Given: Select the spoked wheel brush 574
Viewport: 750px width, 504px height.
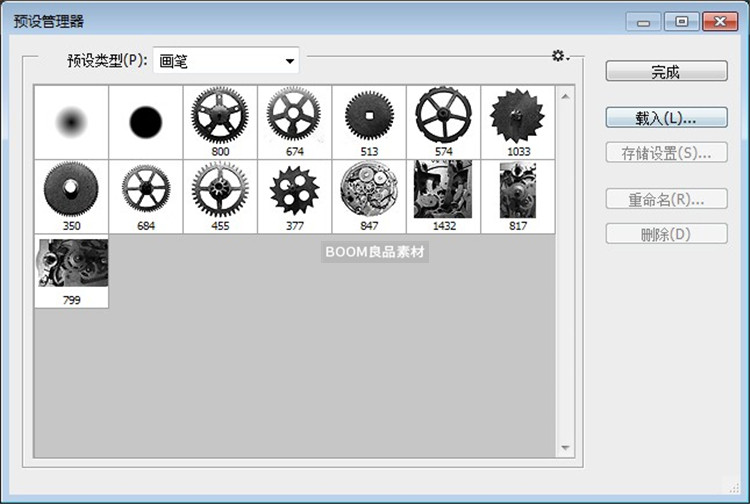Looking at the screenshot, I should [x=443, y=116].
